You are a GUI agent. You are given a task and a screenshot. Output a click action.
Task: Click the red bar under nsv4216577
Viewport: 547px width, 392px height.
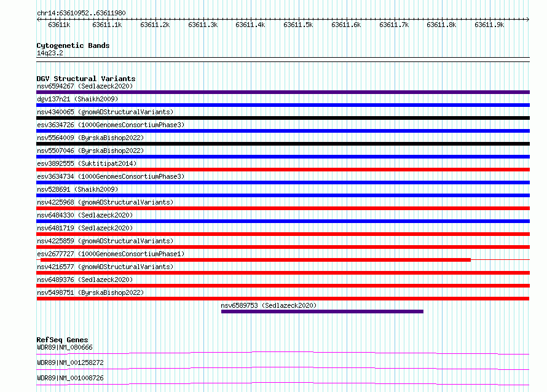[x=283, y=273]
